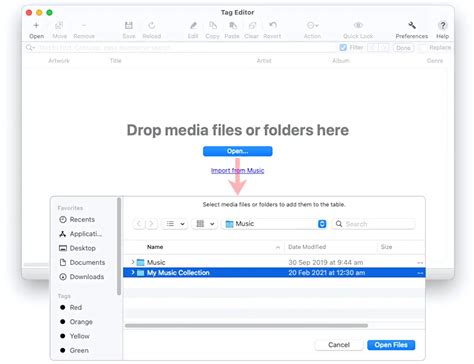Click the Save disk icon
The image size is (474, 364).
tap(129, 25)
